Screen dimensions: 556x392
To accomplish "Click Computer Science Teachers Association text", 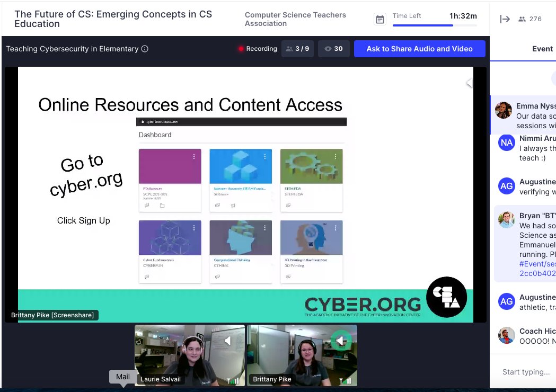I will click(295, 19).
